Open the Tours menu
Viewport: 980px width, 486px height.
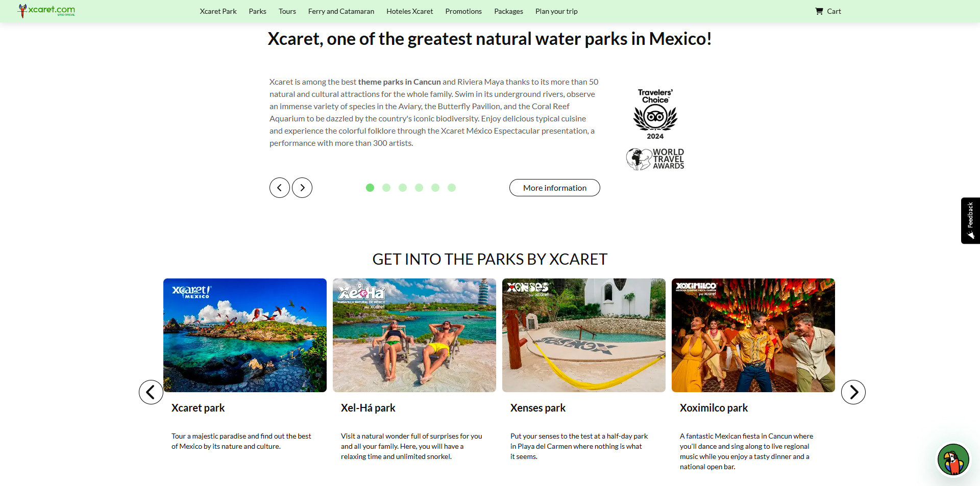click(x=287, y=11)
